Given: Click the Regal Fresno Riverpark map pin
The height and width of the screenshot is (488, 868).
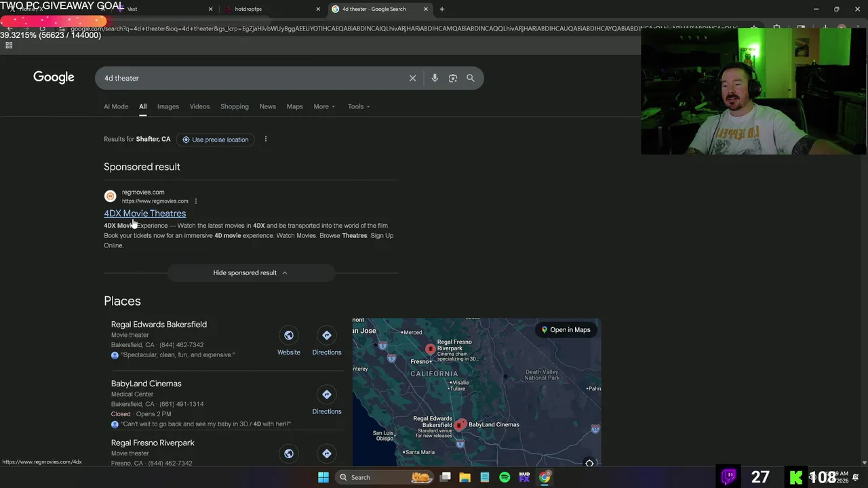Looking at the screenshot, I should 430,349.
